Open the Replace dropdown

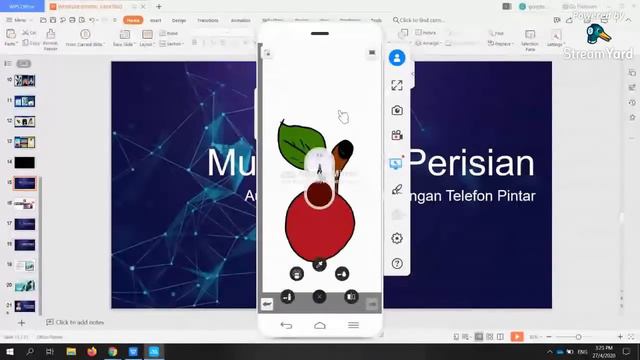pyautogui.click(x=500, y=43)
